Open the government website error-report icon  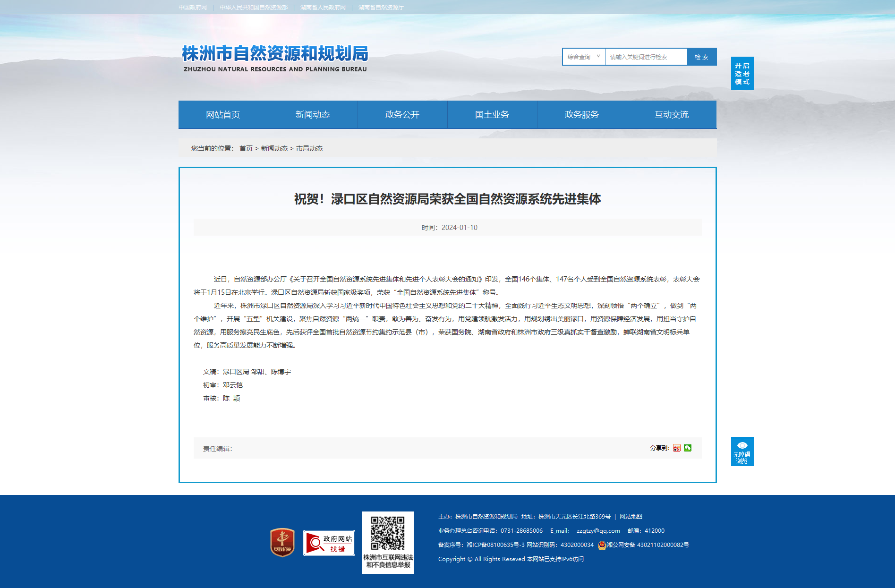(329, 543)
